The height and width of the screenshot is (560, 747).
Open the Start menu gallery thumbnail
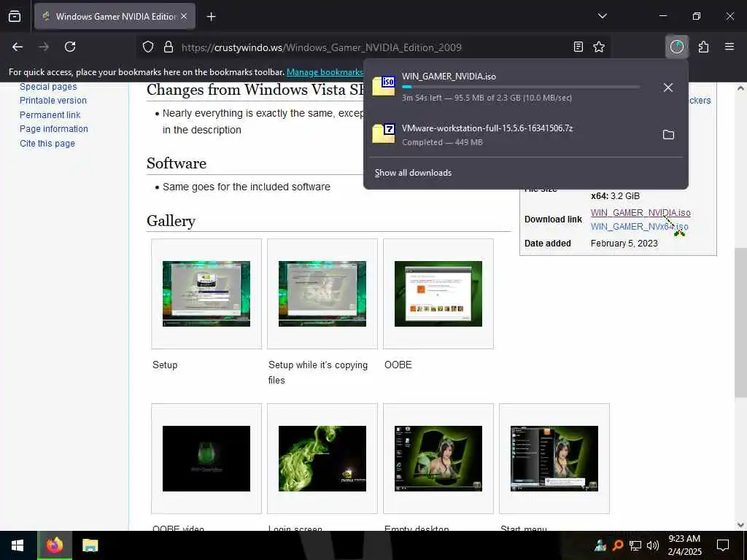click(x=554, y=459)
